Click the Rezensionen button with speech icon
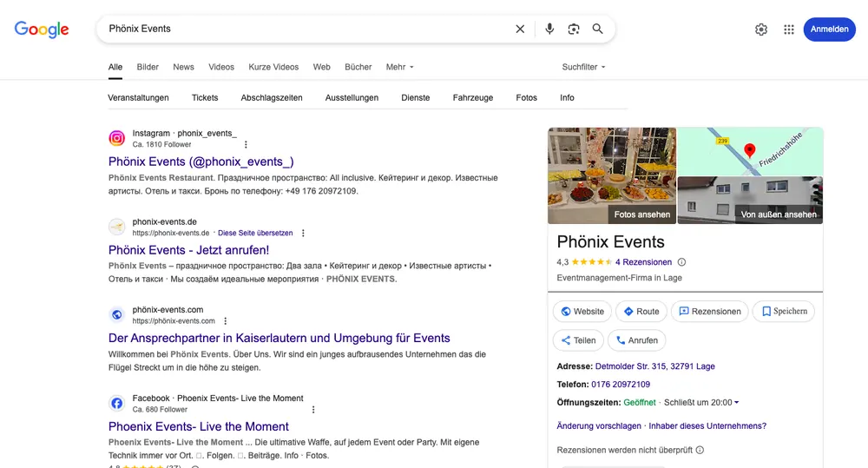This screenshot has height=468, width=868. (710, 312)
